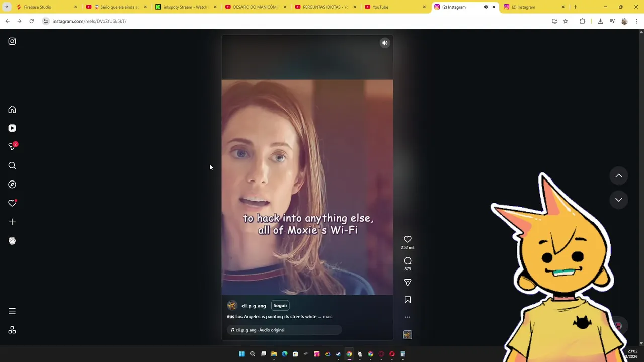The image size is (644, 362).
Task: Open the media controls toolbar icon
Action: tap(612, 21)
